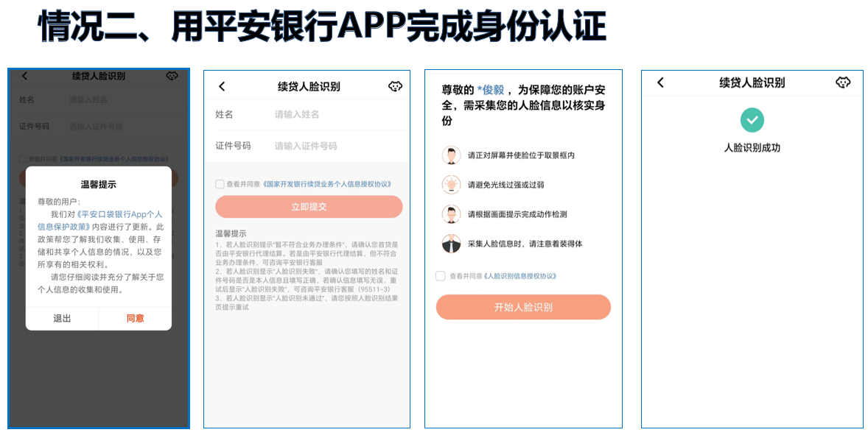868x438 pixels.
Task: Tap back arrow in first dimmed screen
Action: click(24, 77)
